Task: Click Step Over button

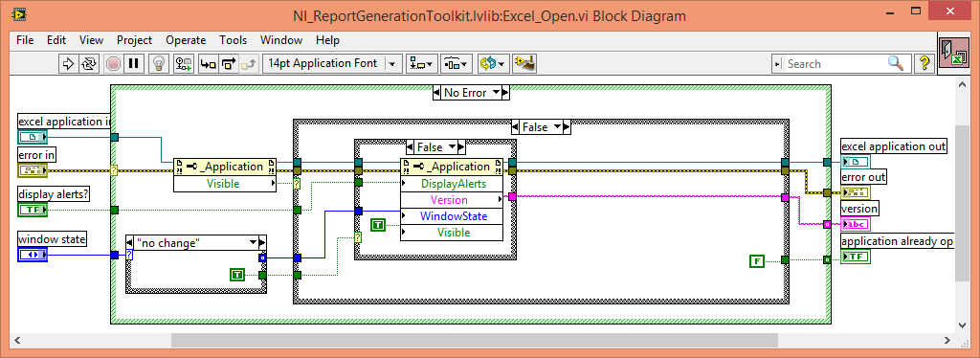Action: [229, 63]
